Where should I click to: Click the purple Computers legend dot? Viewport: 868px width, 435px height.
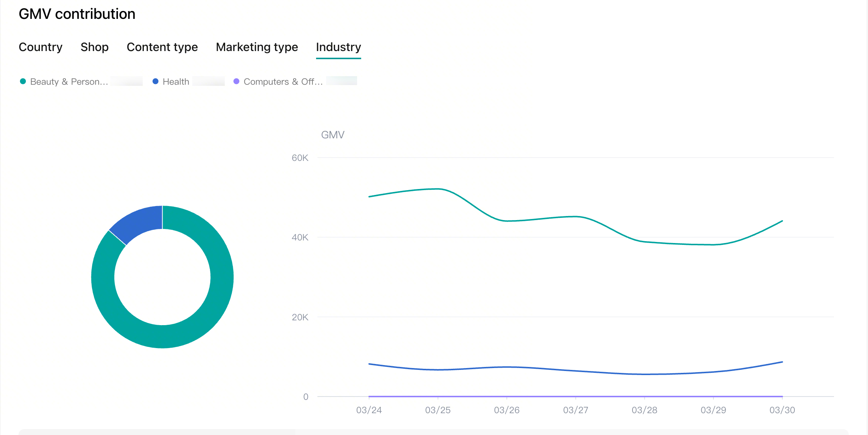click(x=237, y=81)
